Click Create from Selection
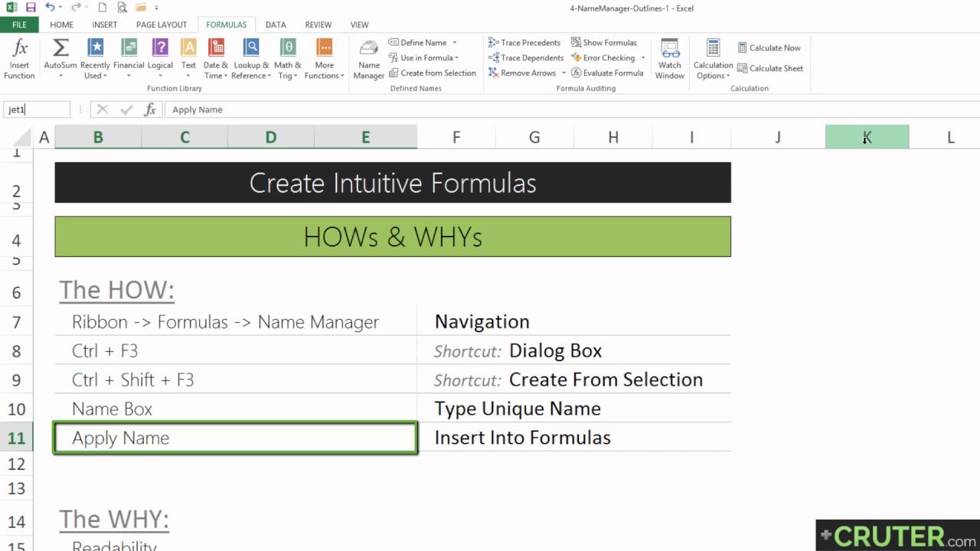The height and width of the screenshot is (551, 980). (432, 73)
